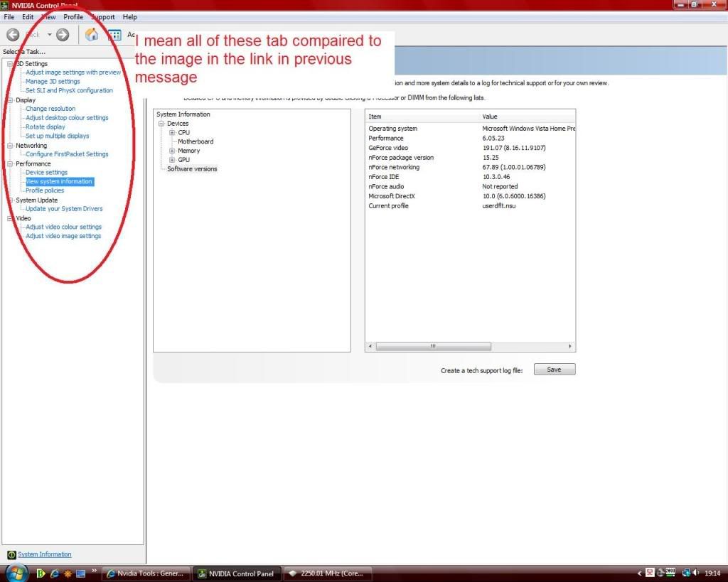Collapse the Devices tree node
The width and height of the screenshot is (728, 582).
point(161,124)
